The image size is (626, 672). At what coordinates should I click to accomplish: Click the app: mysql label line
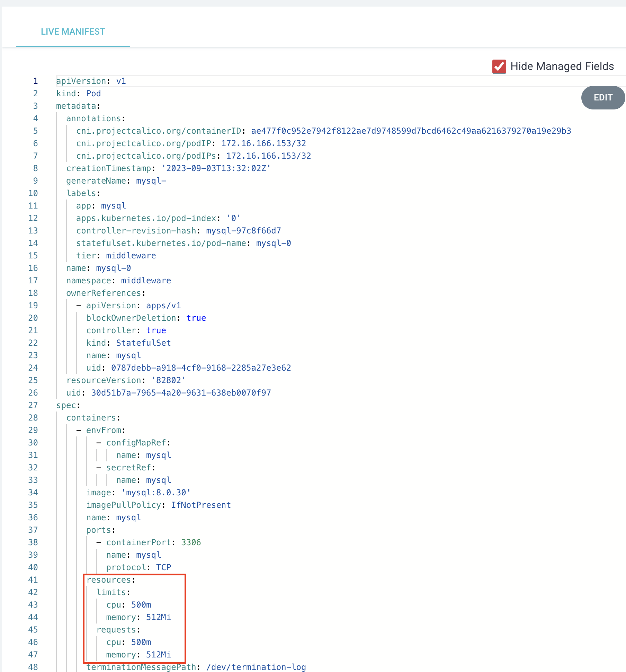click(101, 206)
